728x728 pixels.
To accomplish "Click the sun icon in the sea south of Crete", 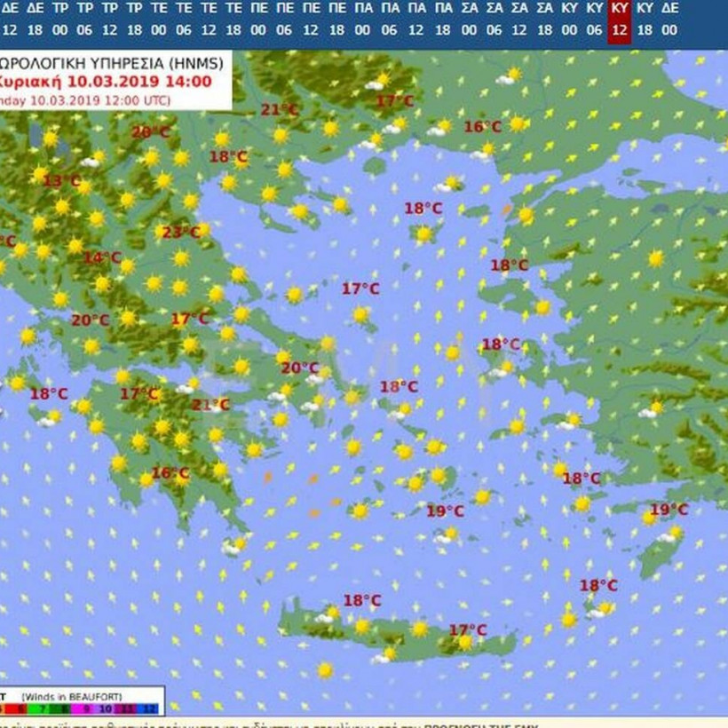I will point(325,670).
